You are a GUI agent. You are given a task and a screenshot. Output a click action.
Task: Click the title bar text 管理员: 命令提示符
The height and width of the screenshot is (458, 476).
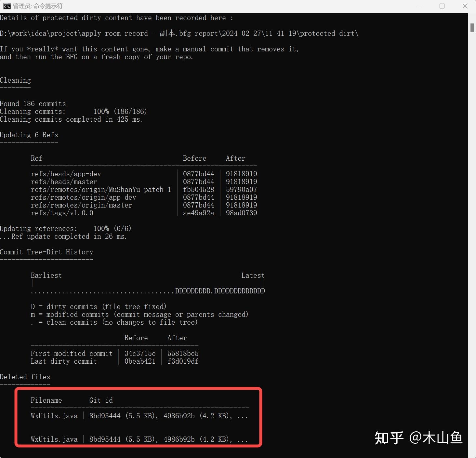[37, 6]
